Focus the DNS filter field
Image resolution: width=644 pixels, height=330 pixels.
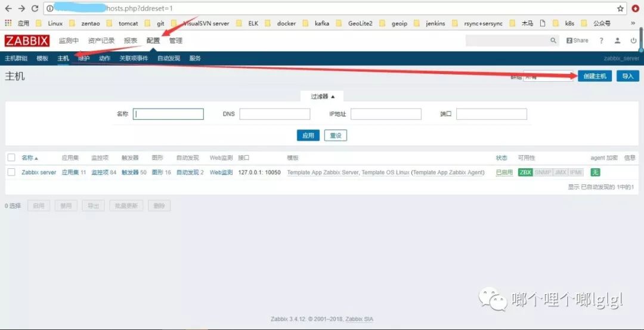pos(275,114)
